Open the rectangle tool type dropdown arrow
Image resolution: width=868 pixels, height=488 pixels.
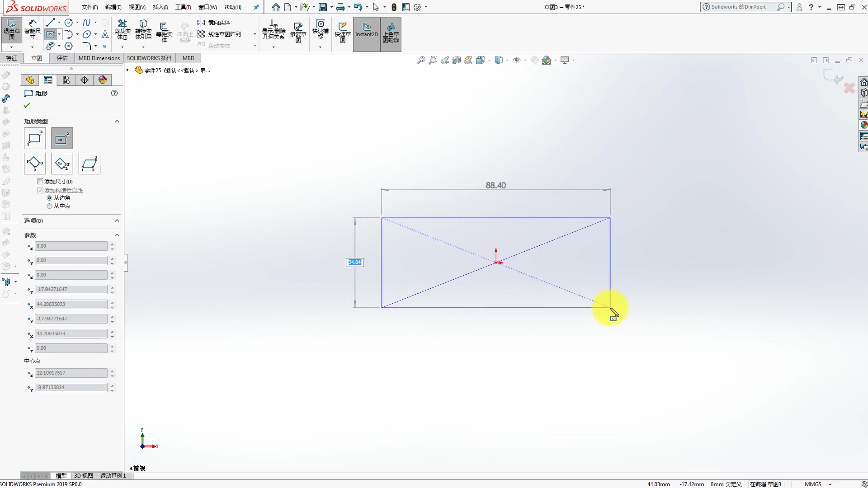pos(59,34)
